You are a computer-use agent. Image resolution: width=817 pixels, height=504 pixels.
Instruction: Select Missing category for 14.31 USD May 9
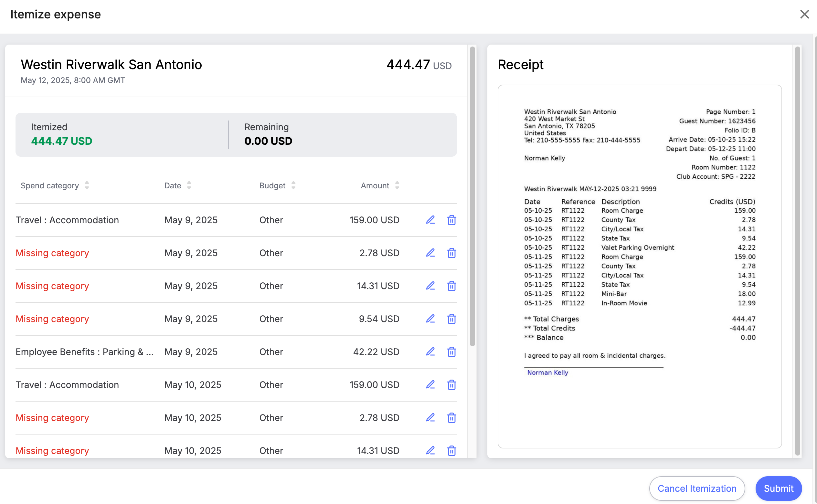pyautogui.click(x=52, y=286)
